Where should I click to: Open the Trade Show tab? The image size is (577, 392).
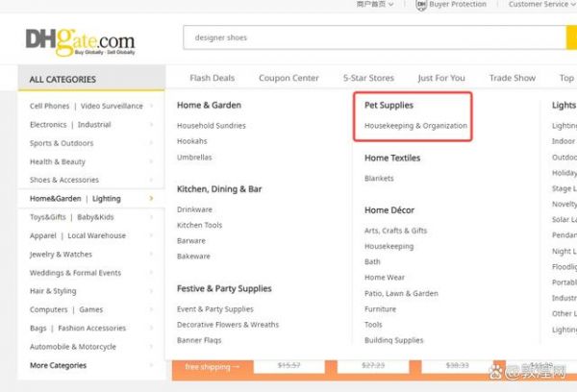tap(513, 78)
